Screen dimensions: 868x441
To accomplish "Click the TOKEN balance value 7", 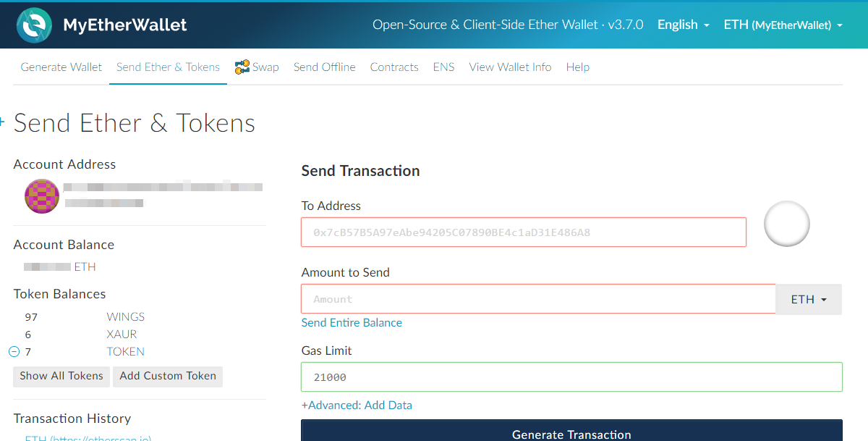I will coord(28,352).
